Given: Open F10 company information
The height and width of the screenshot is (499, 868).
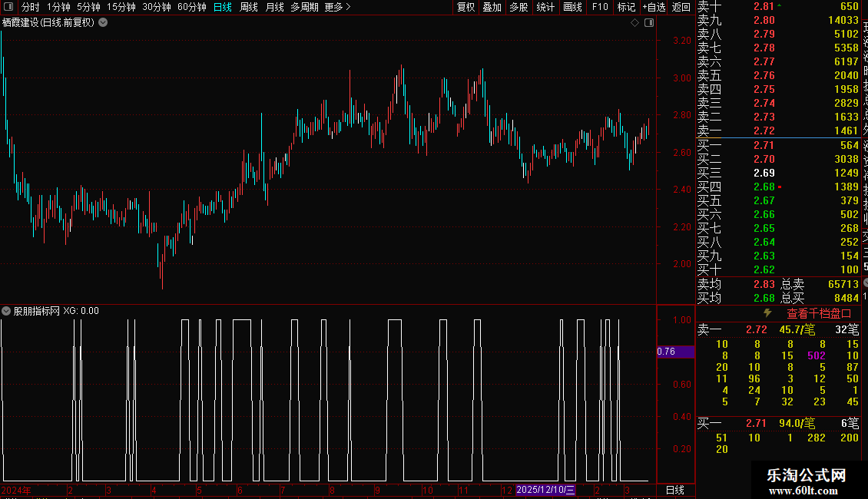Looking at the screenshot, I should coord(600,7).
